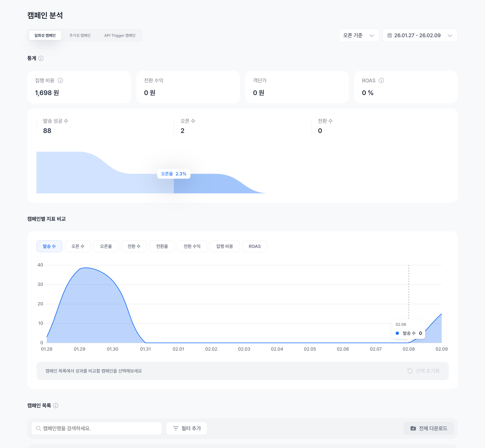Click the magnifier icon in campaign search

click(x=38, y=428)
